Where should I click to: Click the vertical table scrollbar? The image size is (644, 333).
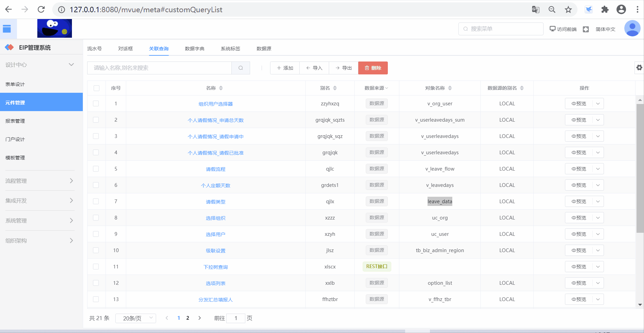pos(640,168)
